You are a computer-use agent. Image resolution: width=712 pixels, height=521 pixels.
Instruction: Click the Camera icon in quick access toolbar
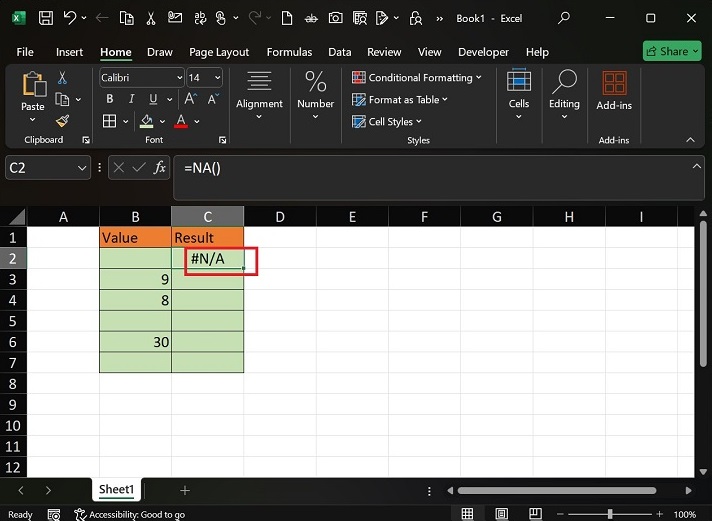point(336,18)
